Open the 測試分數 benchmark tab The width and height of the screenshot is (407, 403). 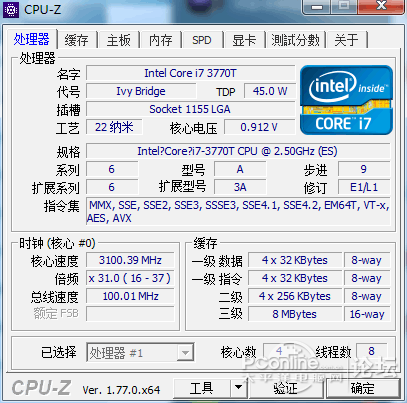click(x=295, y=40)
